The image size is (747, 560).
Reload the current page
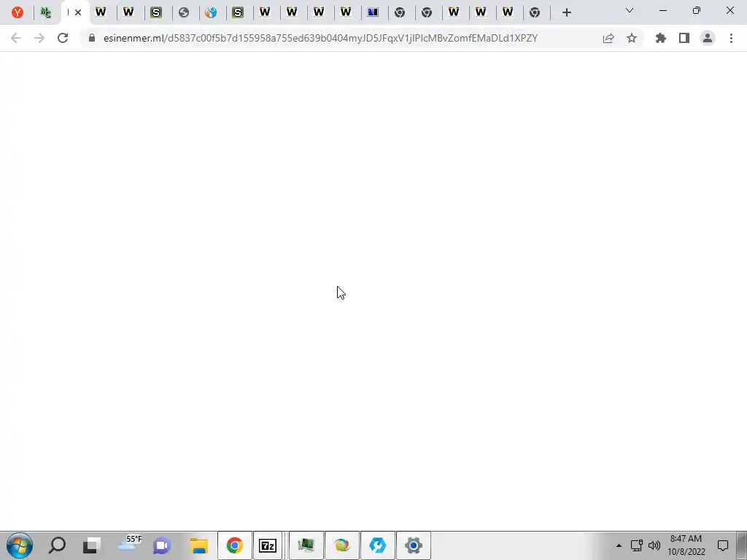pos(63,38)
